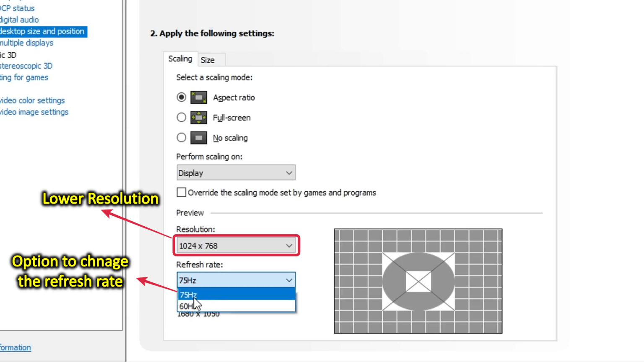The height and width of the screenshot is (362, 644).
Task: Open stereoscopic 3D settings
Action: (x=26, y=65)
